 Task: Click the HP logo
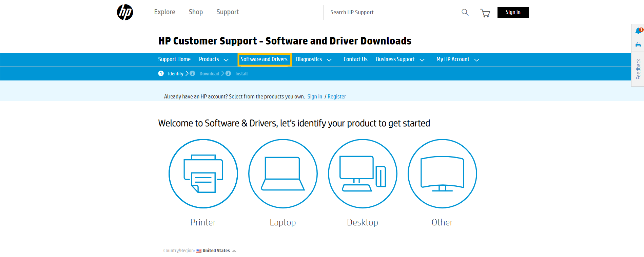click(125, 12)
